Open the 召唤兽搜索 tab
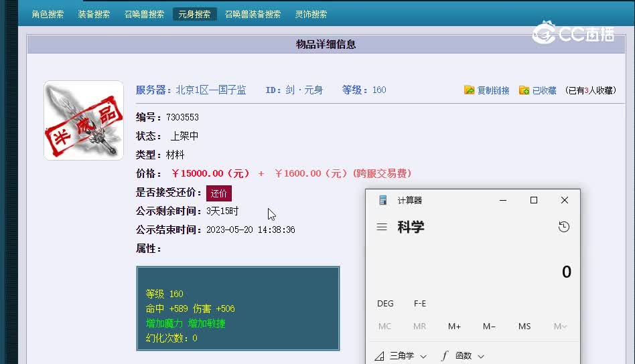Screen dimensions: 635x364 [144, 14]
